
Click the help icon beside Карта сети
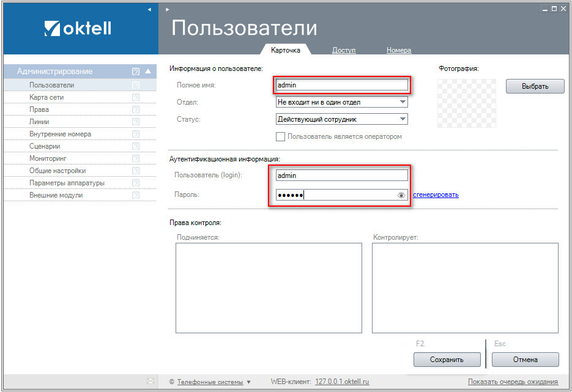[136, 97]
